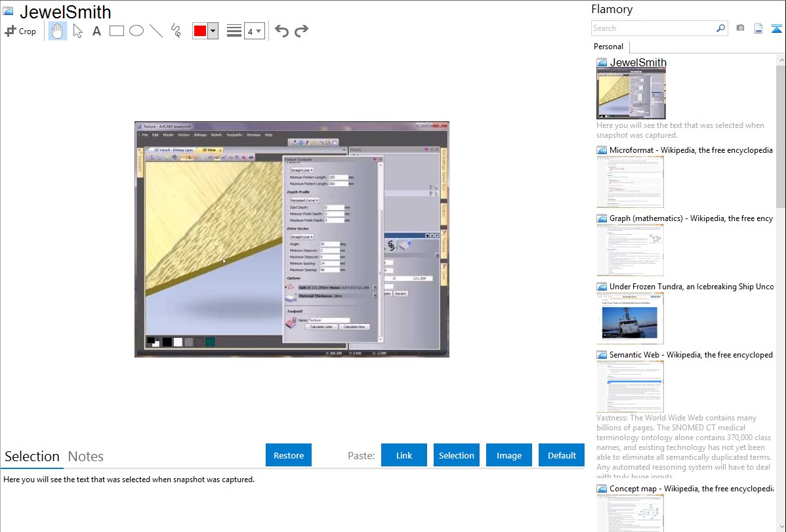The image size is (786, 532).
Task: Click the camera capture icon
Action: (x=740, y=28)
